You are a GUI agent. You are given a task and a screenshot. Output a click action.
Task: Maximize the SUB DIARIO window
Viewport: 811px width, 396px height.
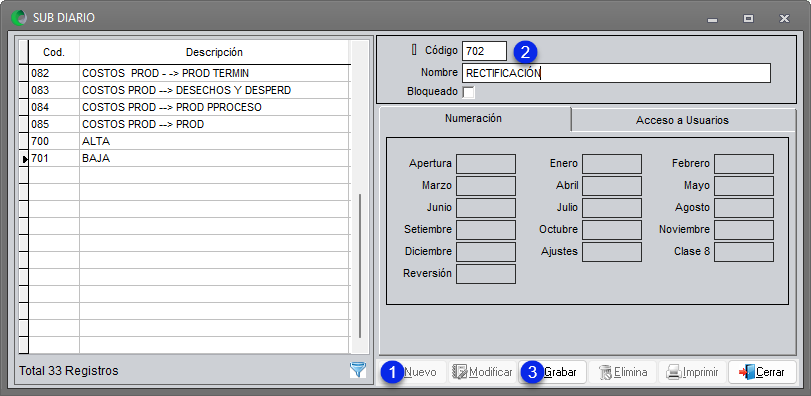click(748, 19)
